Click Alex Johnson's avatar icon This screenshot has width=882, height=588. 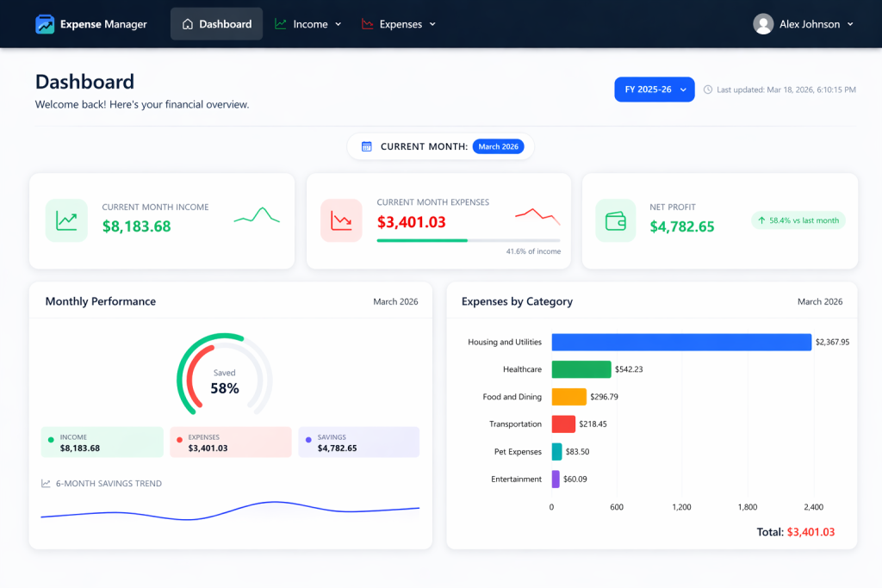point(763,24)
